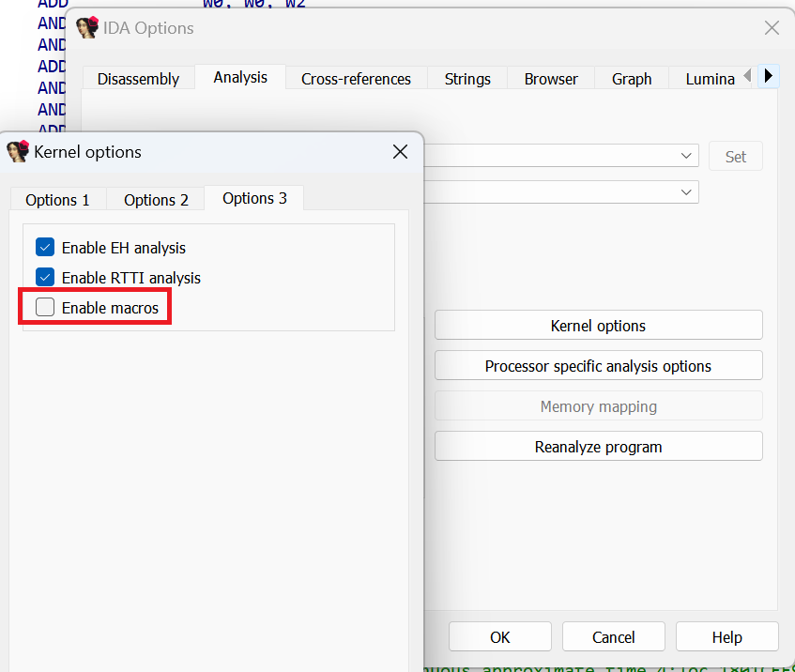Select the Lumina tab
This screenshot has width=795, height=672.
click(x=710, y=79)
